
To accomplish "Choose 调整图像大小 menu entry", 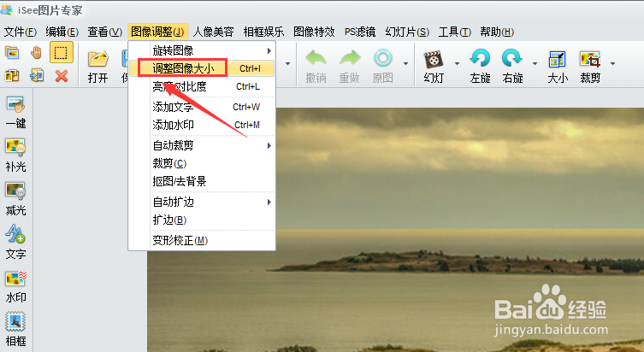I will pyautogui.click(x=202, y=68).
